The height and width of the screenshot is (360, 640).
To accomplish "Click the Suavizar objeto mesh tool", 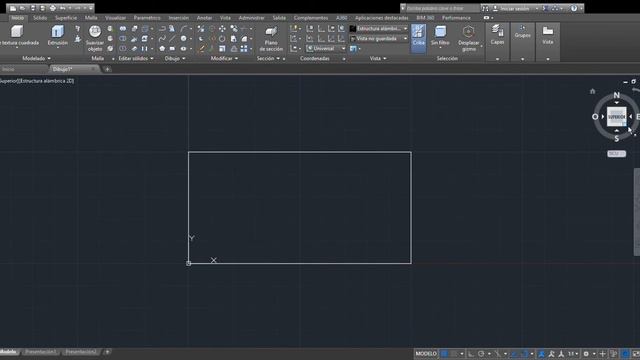I will coord(95,38).
